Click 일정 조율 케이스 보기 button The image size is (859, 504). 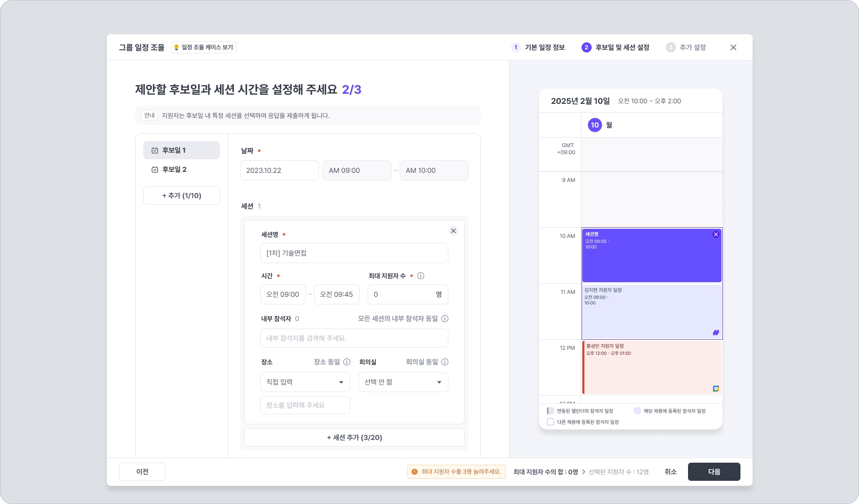[204, 47]
